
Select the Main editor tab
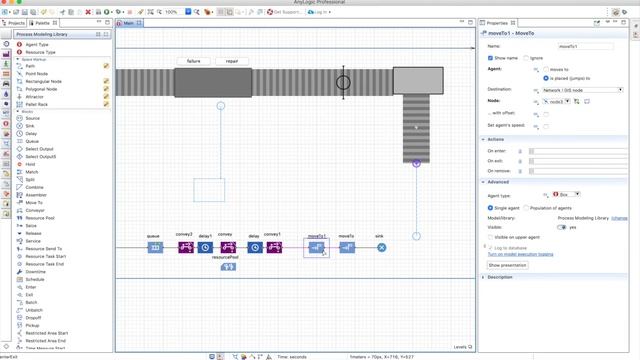pyautogui.click(x=129, y=23)
